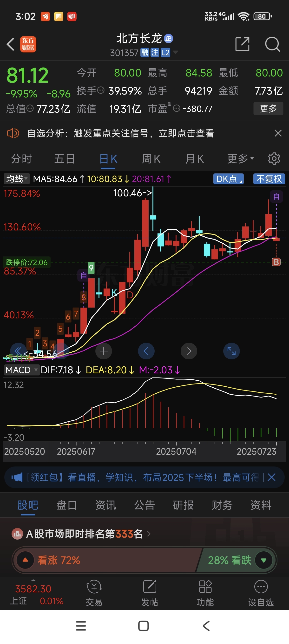The image size is (289, 644).
Task: Tap the 发帖 post icon
Action: coord(150,593)
